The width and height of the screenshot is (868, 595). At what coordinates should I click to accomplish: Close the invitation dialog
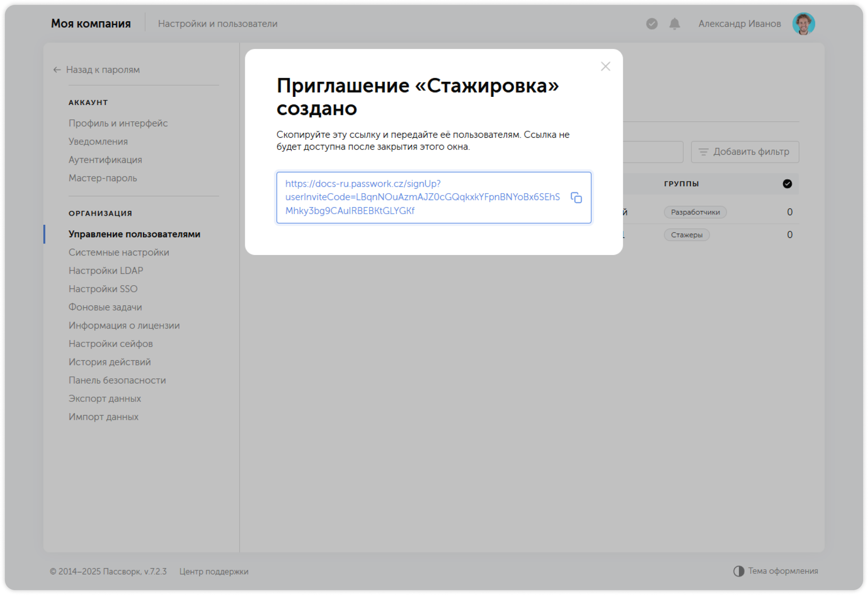(x=605, y=67)
